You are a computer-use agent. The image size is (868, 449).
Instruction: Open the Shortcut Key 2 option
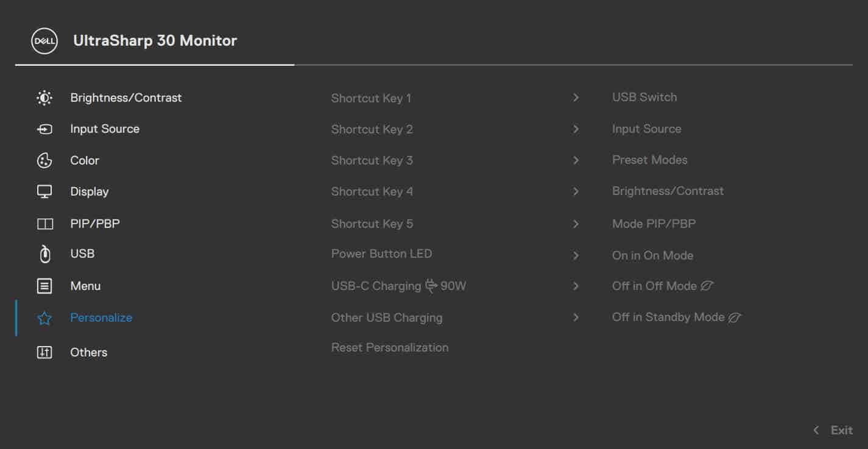tap(372, 129)
